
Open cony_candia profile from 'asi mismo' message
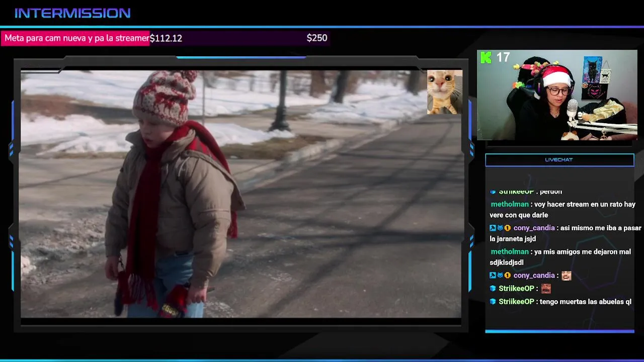[534, 228]
